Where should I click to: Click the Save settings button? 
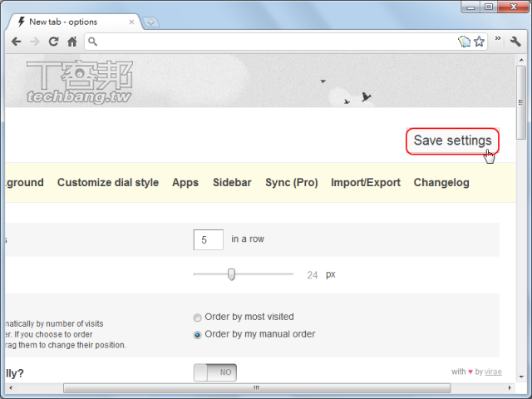(x=452, y=141)
